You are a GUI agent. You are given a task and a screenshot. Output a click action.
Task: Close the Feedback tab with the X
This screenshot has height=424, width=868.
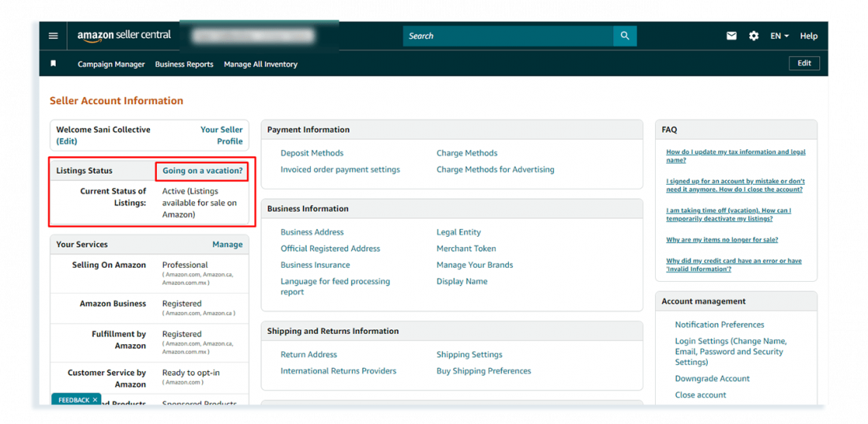[95, 400]
